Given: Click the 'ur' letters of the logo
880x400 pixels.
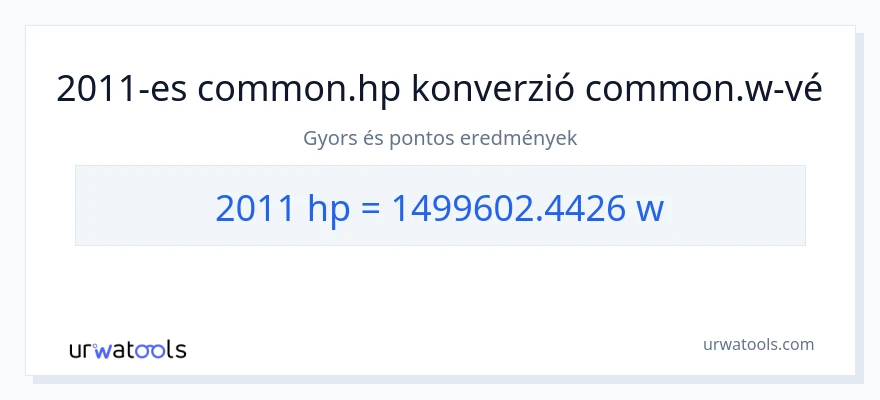Looking at the screenshot, I should [81, 351].
